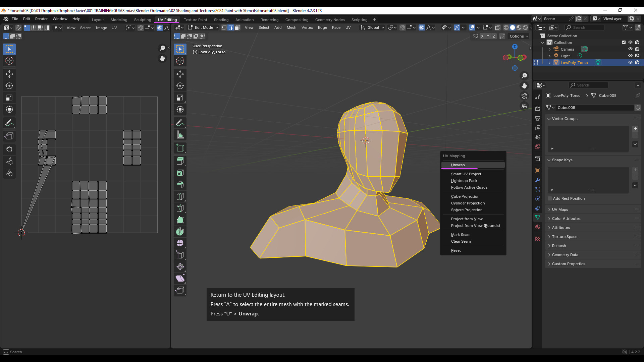Screen dimensions: 644x362
Task: Select the Loop Cut tool
Action: (x=180, y=196)
